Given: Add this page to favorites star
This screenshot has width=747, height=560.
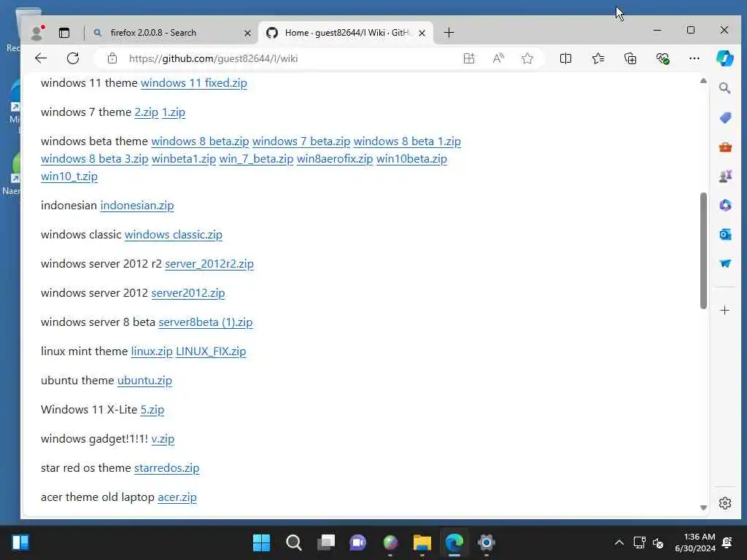Looking at the screenshot, I should click(x=527, y=58).
